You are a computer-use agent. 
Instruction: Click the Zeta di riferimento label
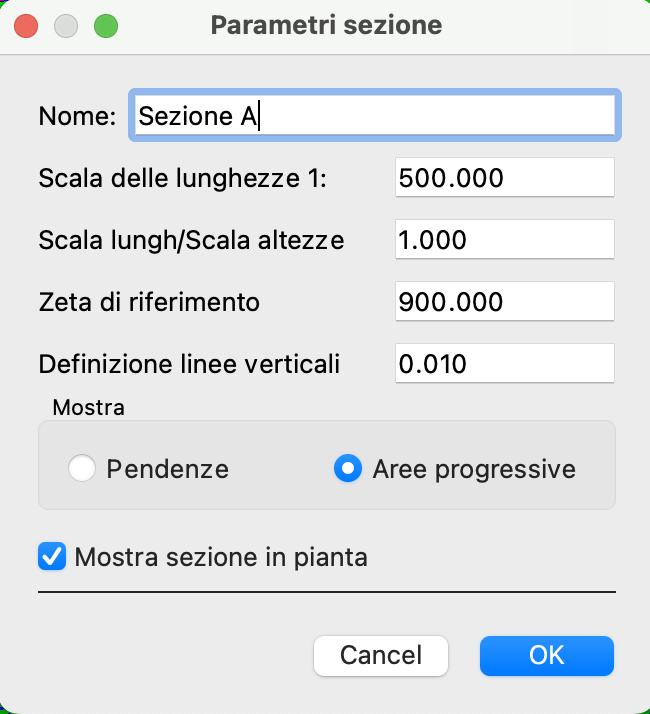click(x=149, y=302)
